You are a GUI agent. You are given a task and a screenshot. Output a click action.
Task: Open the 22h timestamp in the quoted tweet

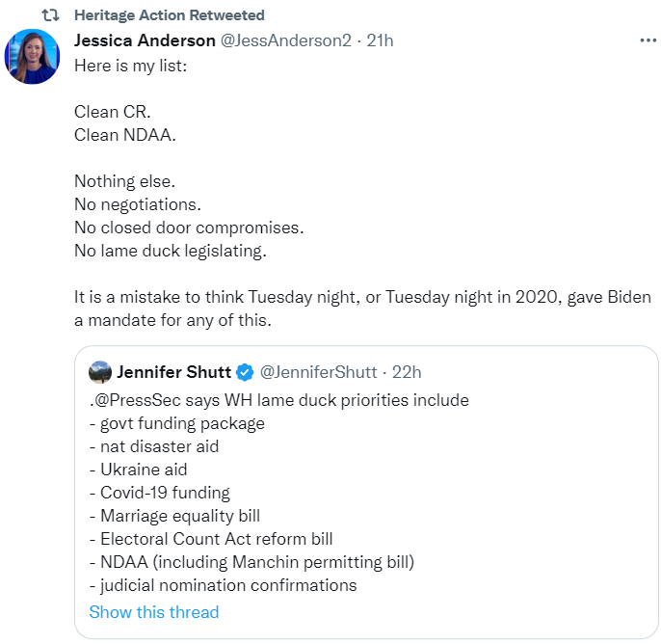[x=407, y=372]
